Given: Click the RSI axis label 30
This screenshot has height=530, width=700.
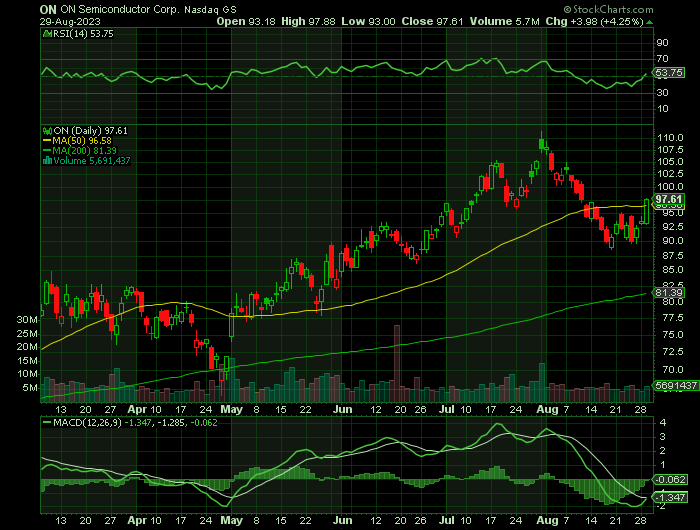Looking at the screenshot, I should pyautogui.click(x=662, y=93).
